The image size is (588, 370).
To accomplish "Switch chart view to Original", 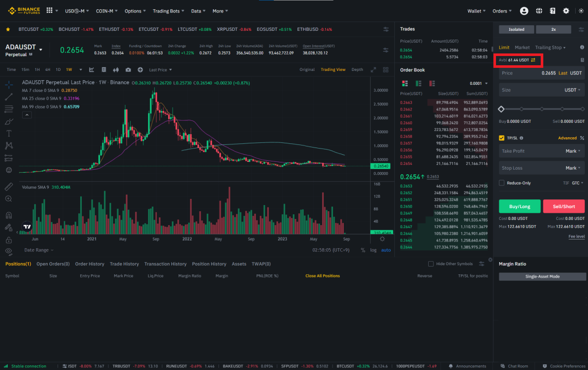I will point(307,70).
